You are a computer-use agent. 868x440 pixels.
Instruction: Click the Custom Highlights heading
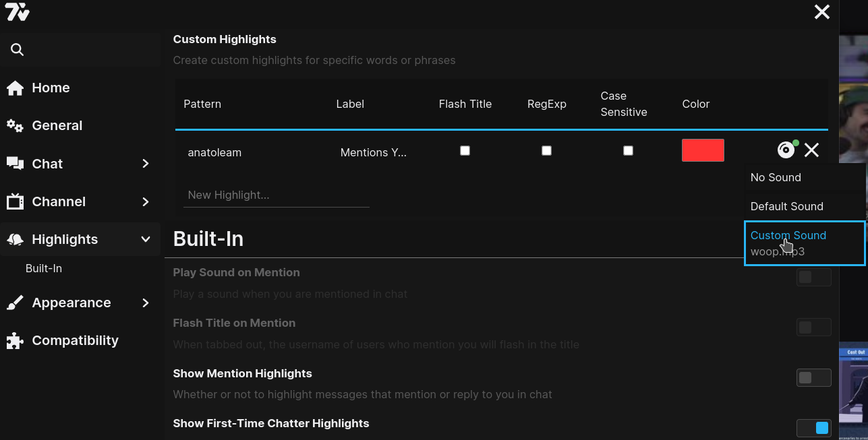tap(225, 39)
